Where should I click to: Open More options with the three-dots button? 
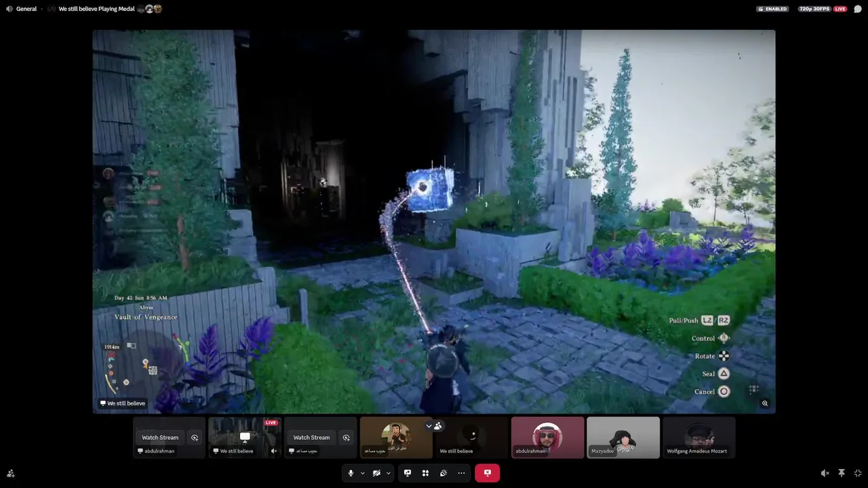pos(461,473)
